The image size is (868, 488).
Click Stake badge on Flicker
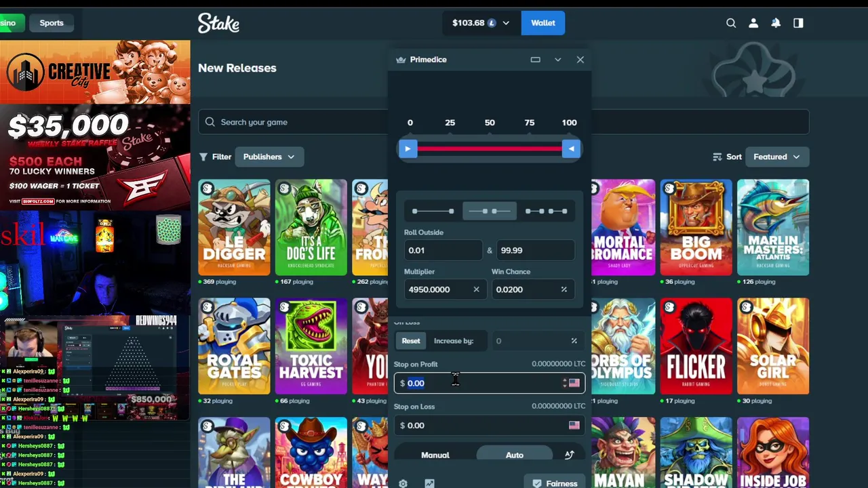[670, 308]
